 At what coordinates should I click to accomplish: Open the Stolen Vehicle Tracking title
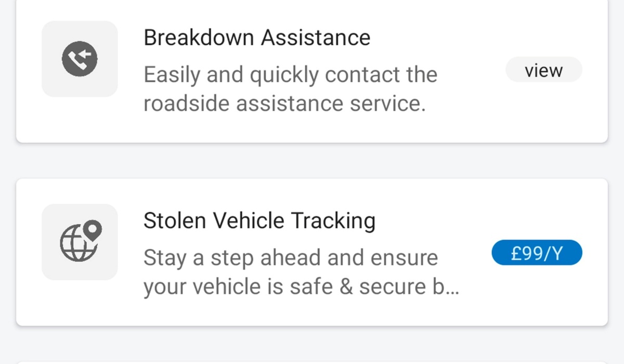point(259,221)
